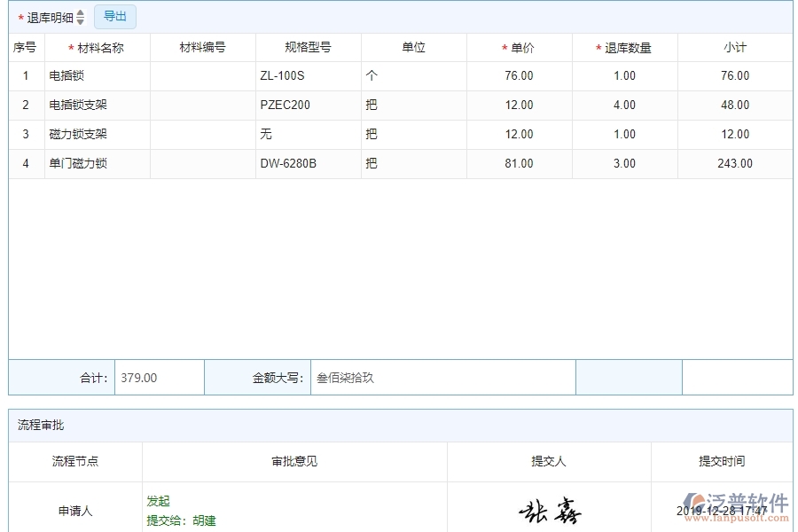
Task: Click the 金额大写 amount-in-words field
Action: tap(443, 377)
